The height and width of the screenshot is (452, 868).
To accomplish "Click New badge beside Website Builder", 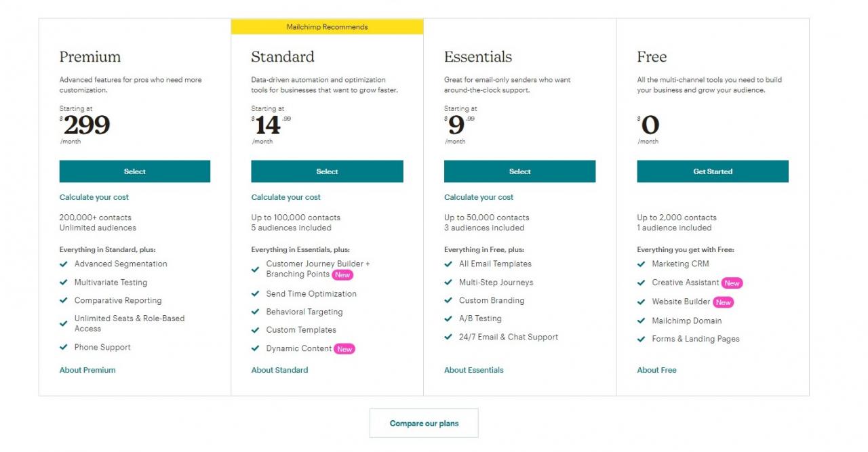I will click(x=724, y=302).
